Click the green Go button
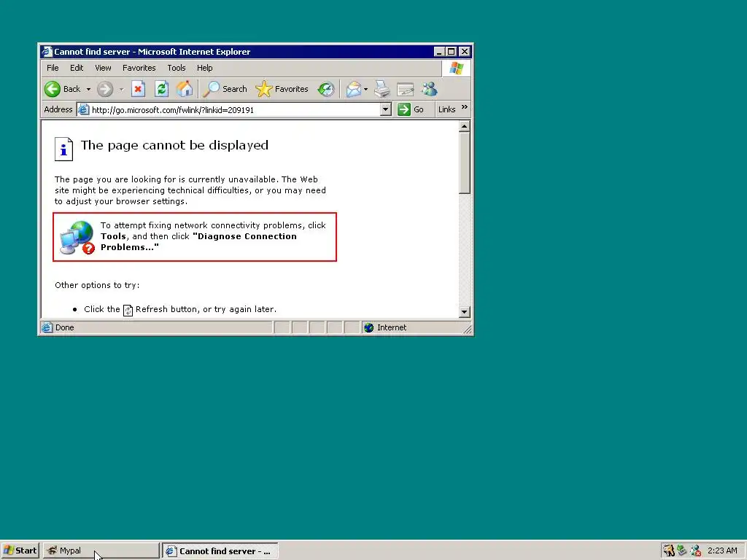Image resolution: width=747 pixels, height=560 pixels. tap(411, 109)
